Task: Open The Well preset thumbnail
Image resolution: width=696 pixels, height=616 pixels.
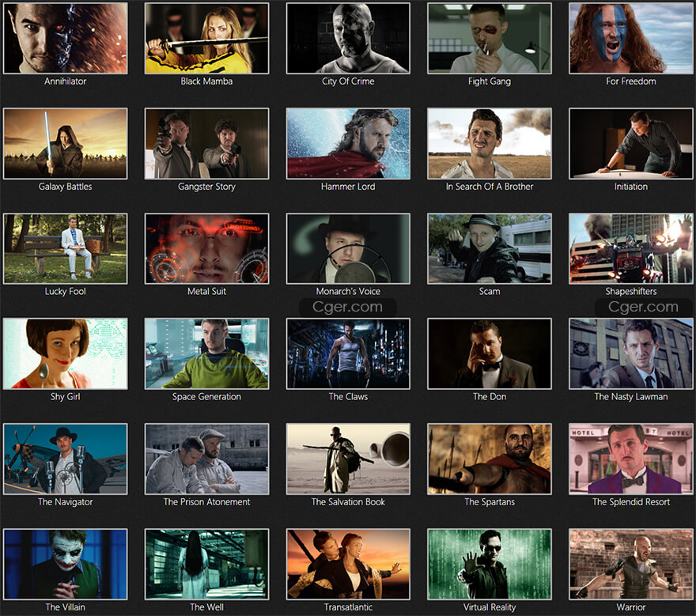Action: click(x=207, y=564)
